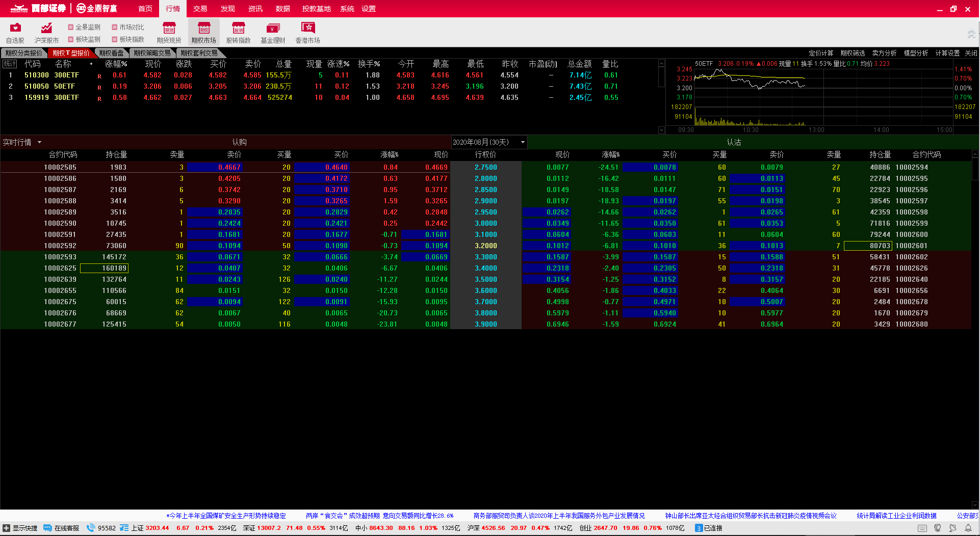
Task: Select the 股转指数 toolbar icon
Action: 238,29
